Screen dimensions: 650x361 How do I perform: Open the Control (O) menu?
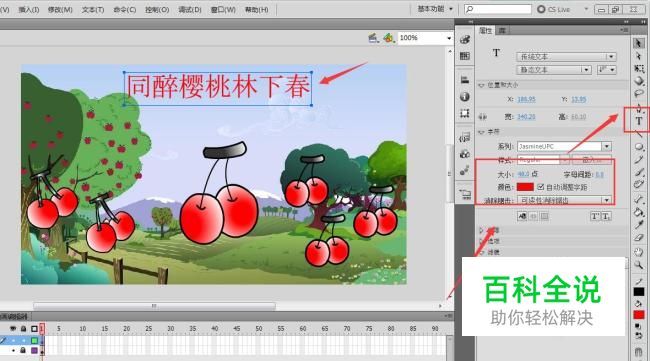pyautogui.click(x=157, y=10)
